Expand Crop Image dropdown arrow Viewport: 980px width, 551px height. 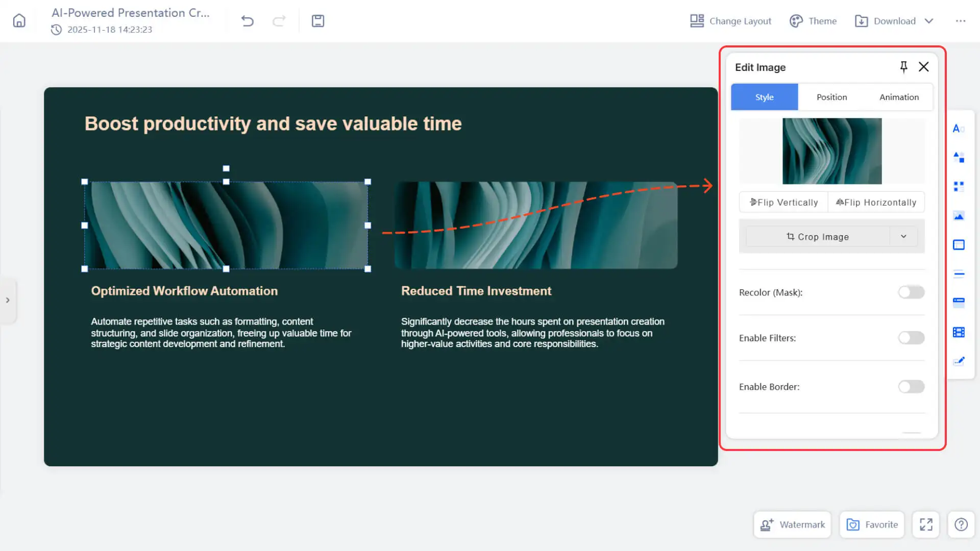[903, 237]
